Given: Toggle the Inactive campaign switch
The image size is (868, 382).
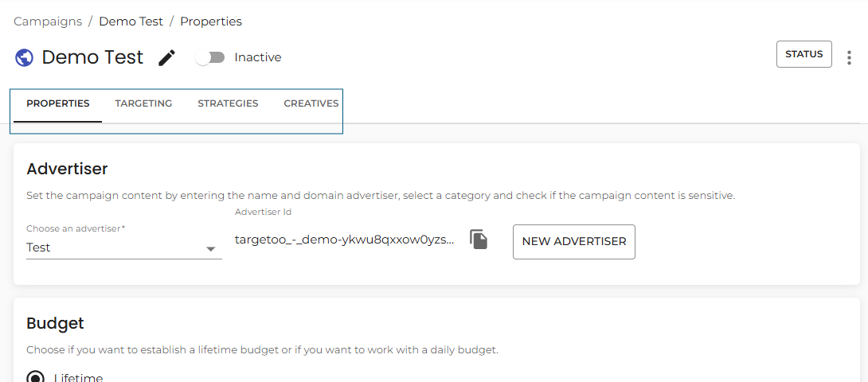Looking at the screenshot, I should pyautogui.click(x=210, y=57).
